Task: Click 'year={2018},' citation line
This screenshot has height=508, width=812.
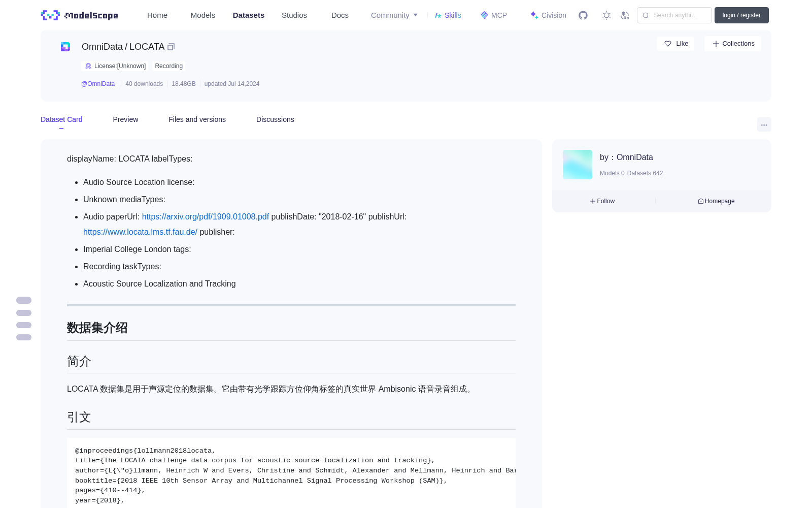Action: 100,500
